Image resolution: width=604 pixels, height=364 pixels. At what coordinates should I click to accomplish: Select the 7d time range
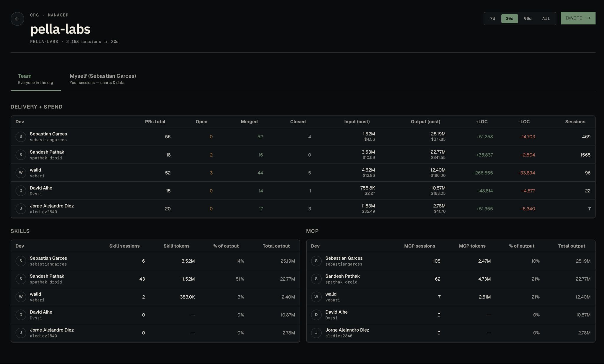point(493,19)
